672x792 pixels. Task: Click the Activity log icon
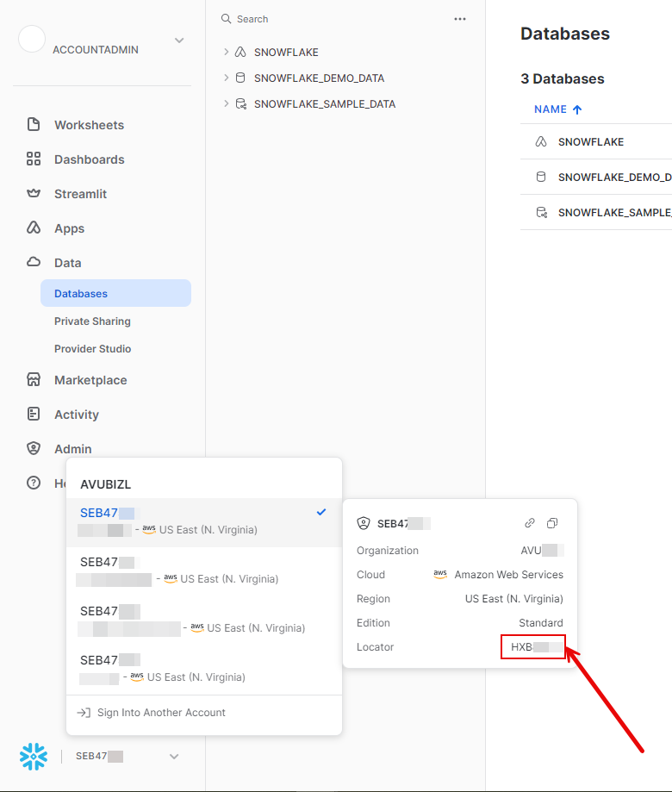(x=34, y=414)
